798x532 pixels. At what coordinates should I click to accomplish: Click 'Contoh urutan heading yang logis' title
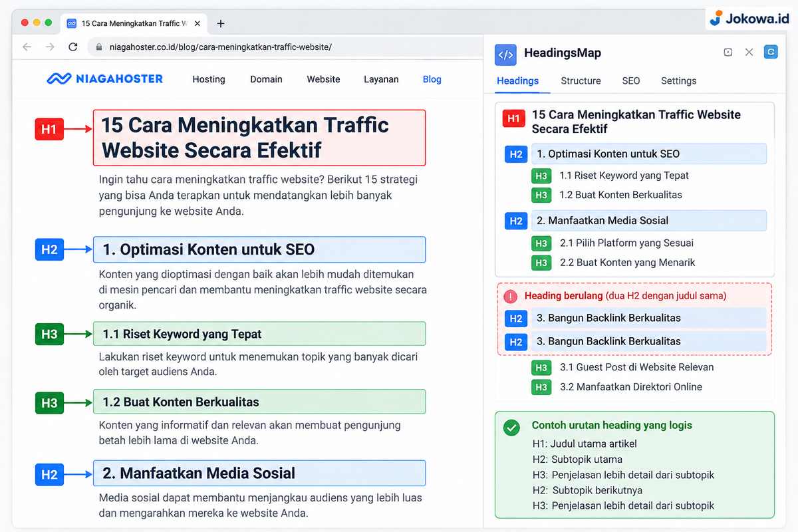click(612, 426)
